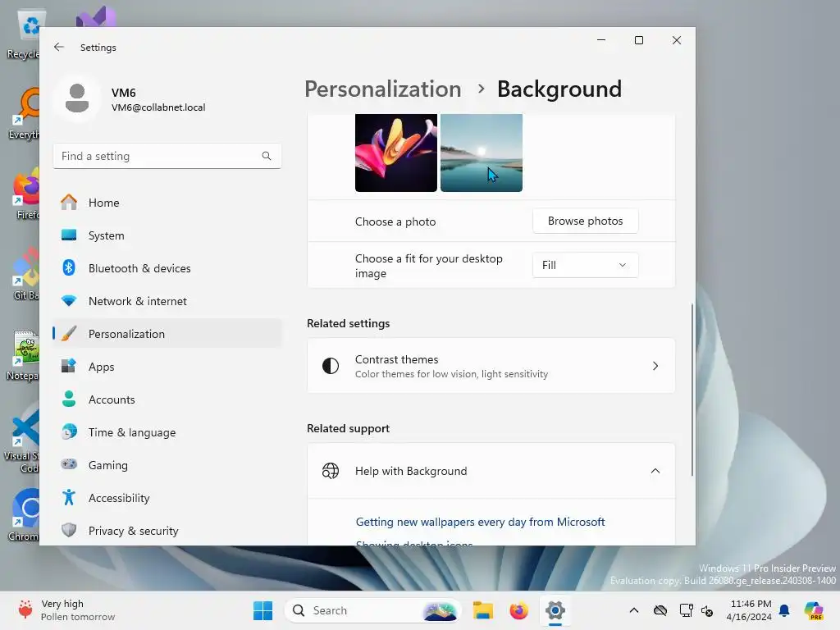
Task: Click the Apps icon in sidebar
Action: coord(69,367)
